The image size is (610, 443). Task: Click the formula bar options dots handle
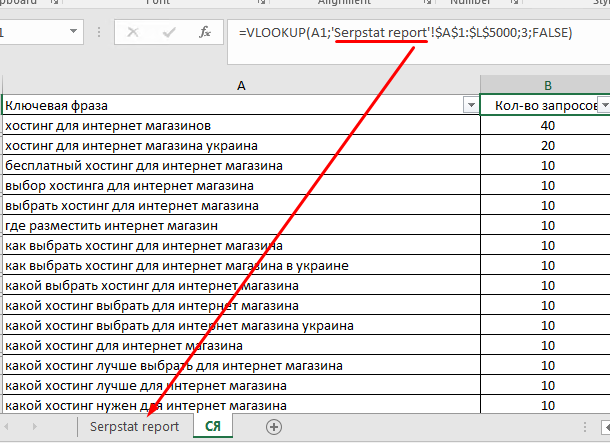coord(99,32)
